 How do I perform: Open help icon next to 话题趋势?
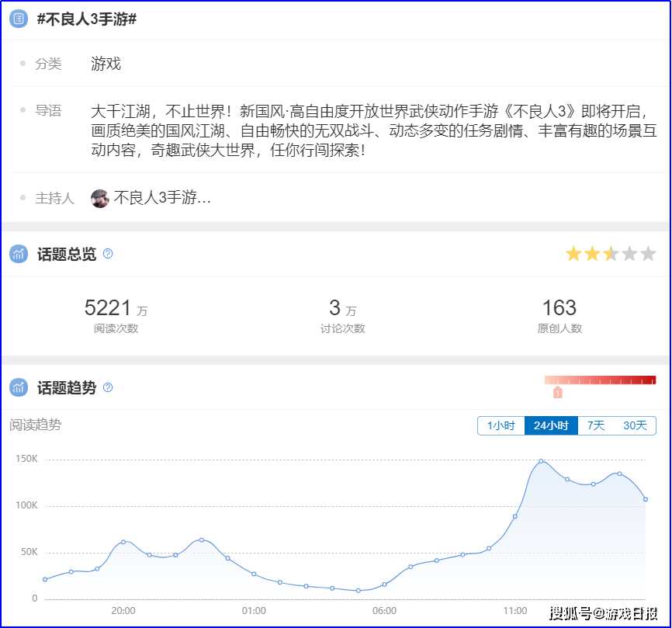pos(108,387)
